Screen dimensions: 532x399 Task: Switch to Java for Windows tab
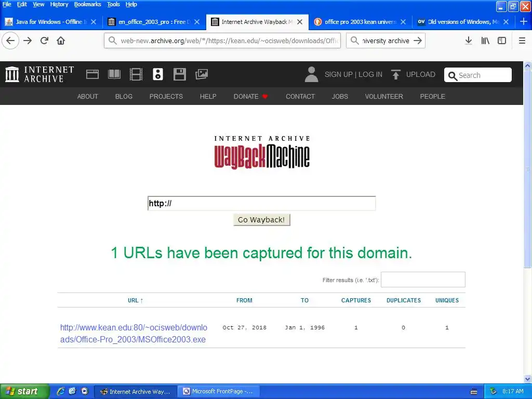pos(51,22)
